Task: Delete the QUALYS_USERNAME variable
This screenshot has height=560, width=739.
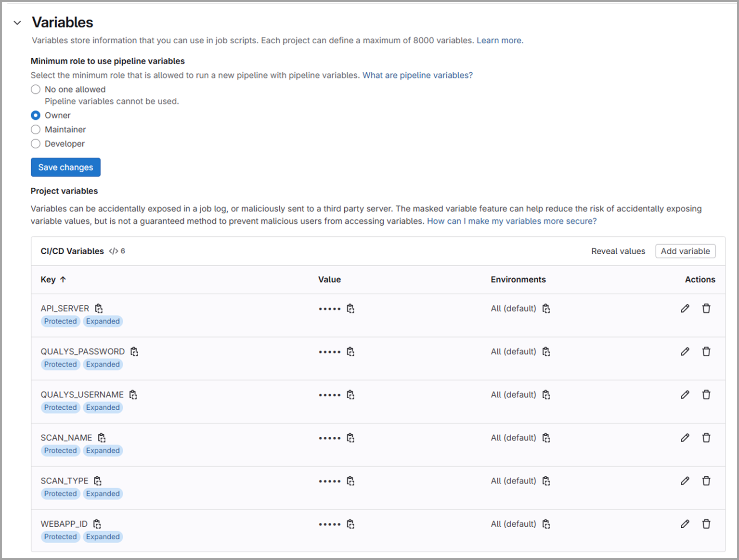Action: [x=706, y=395]
